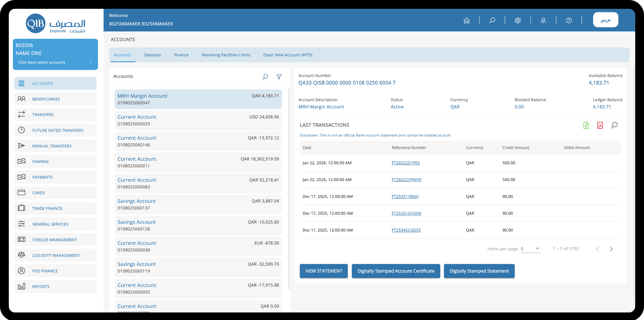
Task: Open the Items per page dropdown
Action: click(530, 249)
